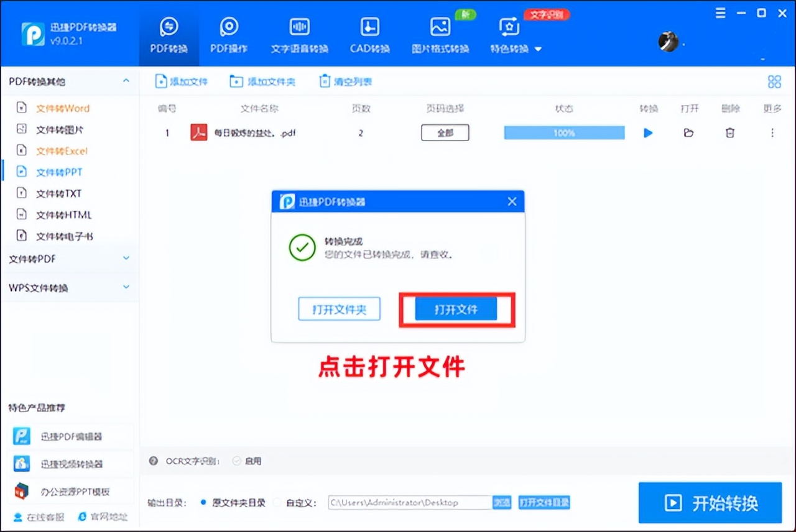Click the 文件名称 column header
The width and height of the screenshot is (796, 532).
click(x=259, y=109)
